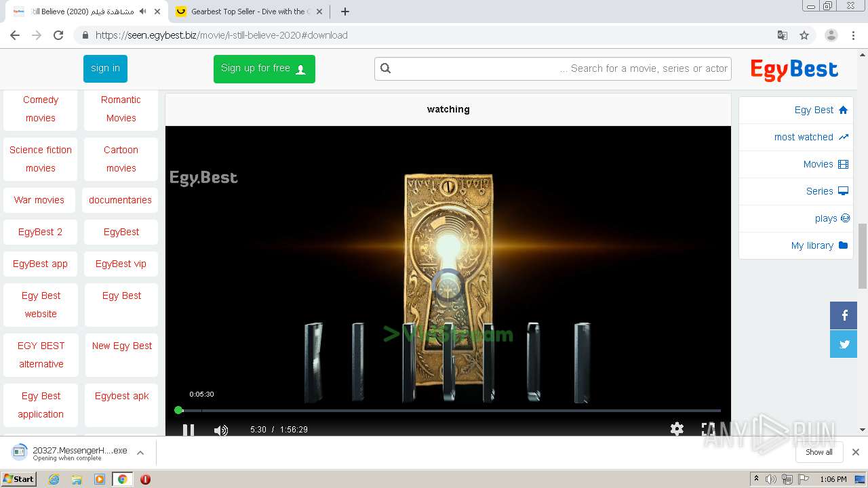Click the red Opera taskbar icon
Viewport: 868px width, 488px height.
point(145,479)
